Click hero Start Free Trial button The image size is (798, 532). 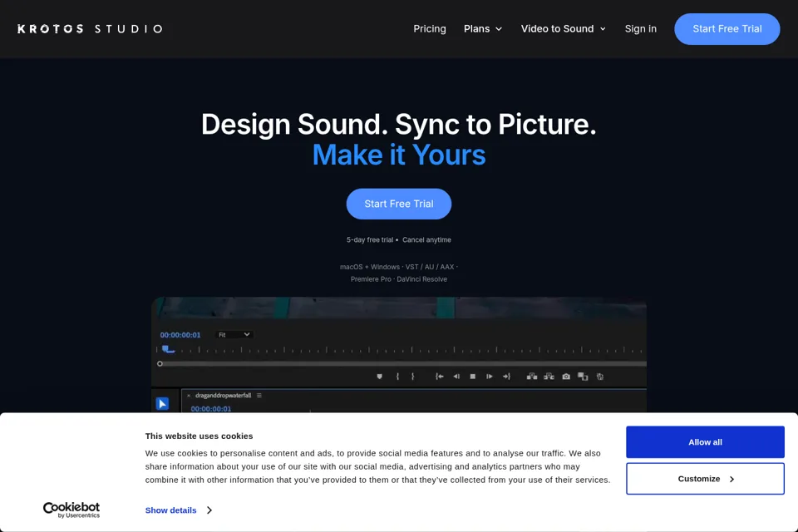pyautogui.click(x=399, y=204)
